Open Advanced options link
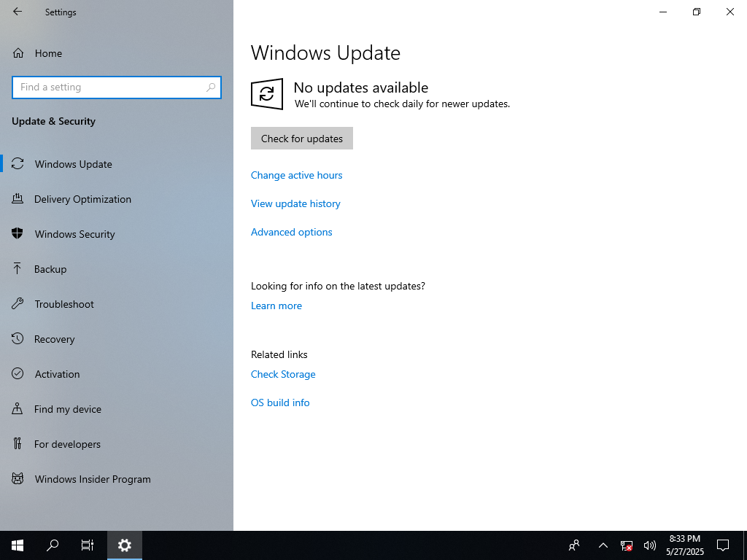This screenshot has height=560, width=747. [x=292, y=232]
